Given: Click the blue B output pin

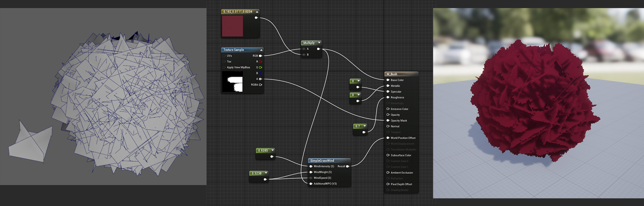Looking at the screenshot, I should click(x=260, y=73).
